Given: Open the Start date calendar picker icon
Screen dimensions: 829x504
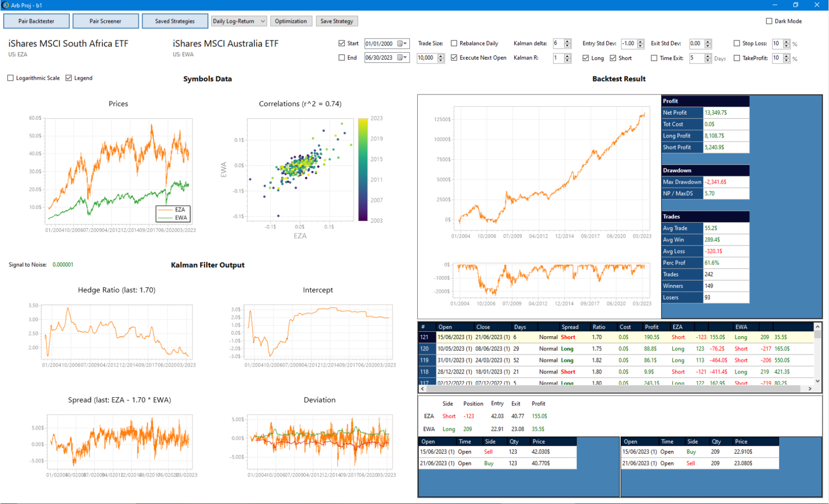Looking at the screenshot, I should pyautogui.click(x=400, y=43).
